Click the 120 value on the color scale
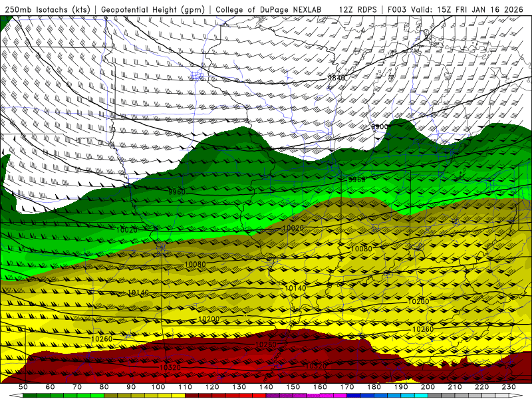 tap(212, 387)
